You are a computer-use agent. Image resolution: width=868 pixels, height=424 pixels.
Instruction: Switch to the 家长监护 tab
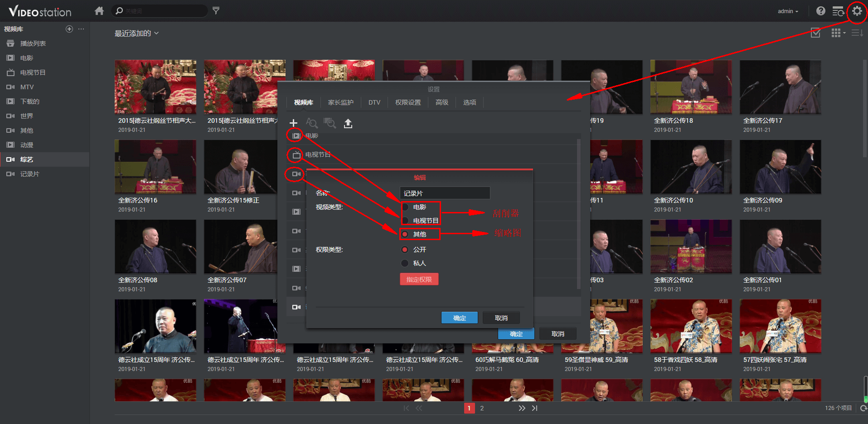point(340,102)
